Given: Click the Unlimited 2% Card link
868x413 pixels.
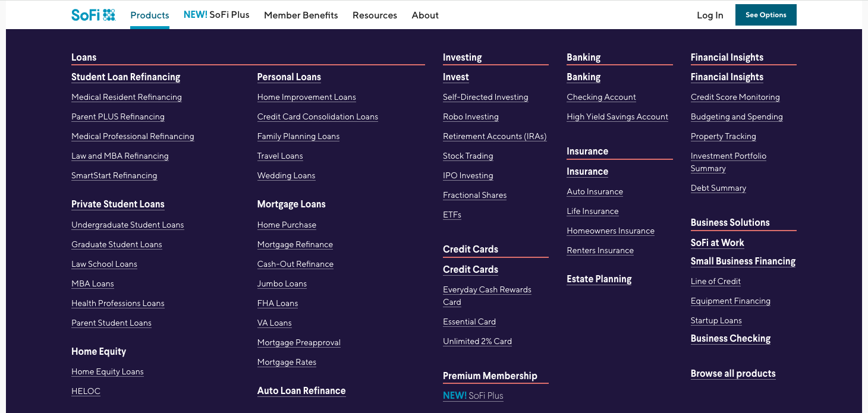Looking at the screenshot, I should coord(477,341).
